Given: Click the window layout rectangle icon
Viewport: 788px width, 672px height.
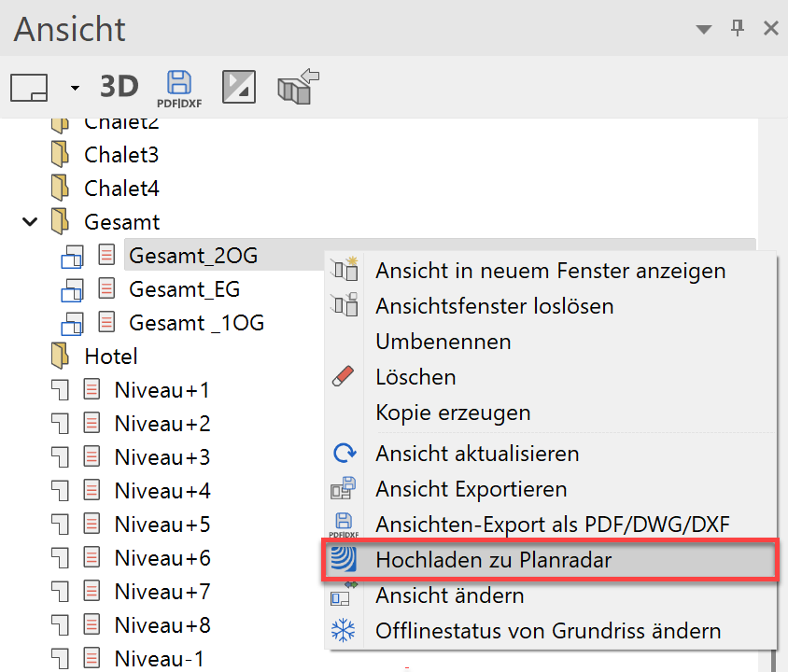Looking at the screenshot, I should click(x=29, y=88).
